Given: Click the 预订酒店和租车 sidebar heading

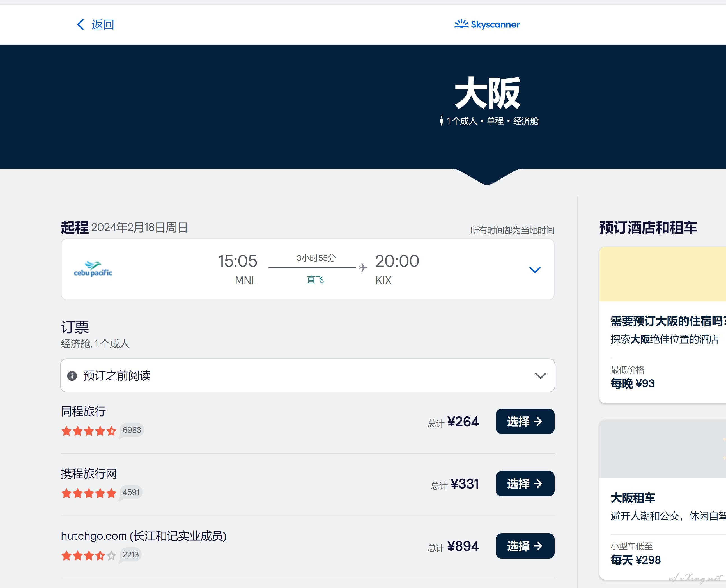Looking at the screenshot, I should click(x=648, y=228).
